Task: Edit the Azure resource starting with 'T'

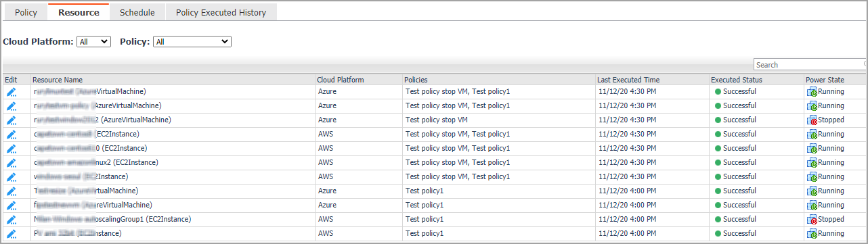Action: pyautogui.click(x=12, y=191)
